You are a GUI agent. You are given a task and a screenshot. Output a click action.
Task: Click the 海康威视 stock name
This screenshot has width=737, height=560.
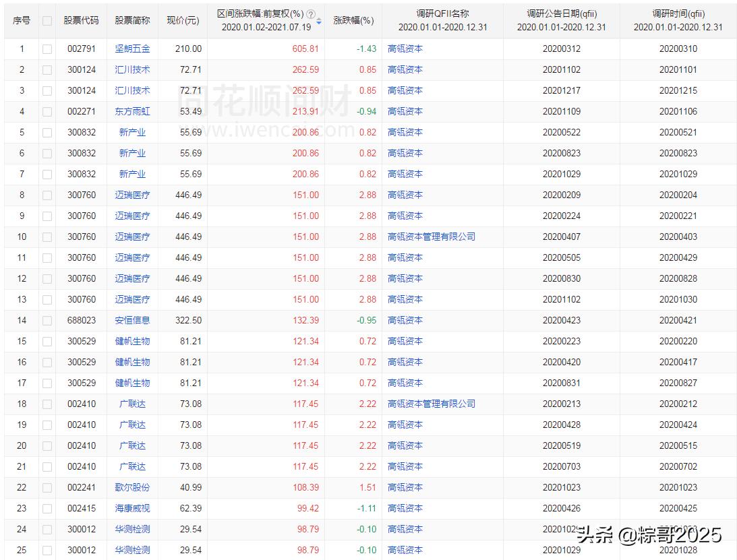coord(132,508)
